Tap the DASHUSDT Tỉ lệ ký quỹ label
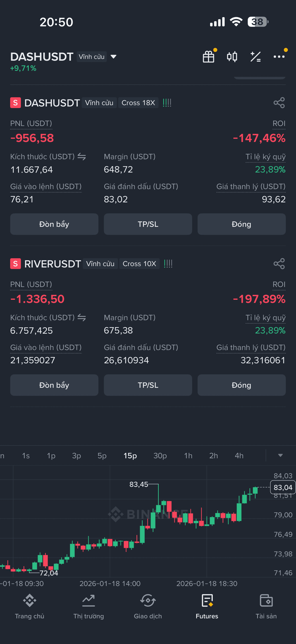296x644 pixels. [x=266, y=157]
